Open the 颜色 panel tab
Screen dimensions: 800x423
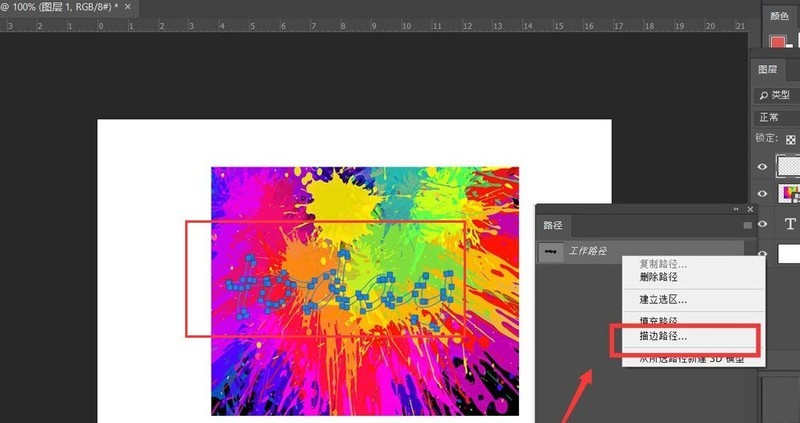pos(779,16)
